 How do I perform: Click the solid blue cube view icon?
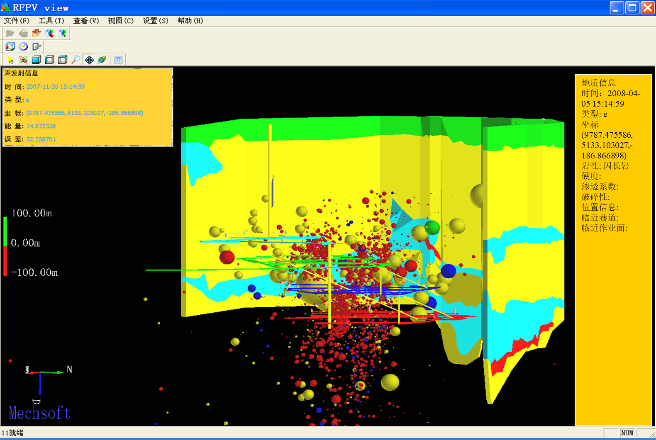point(36,60)
